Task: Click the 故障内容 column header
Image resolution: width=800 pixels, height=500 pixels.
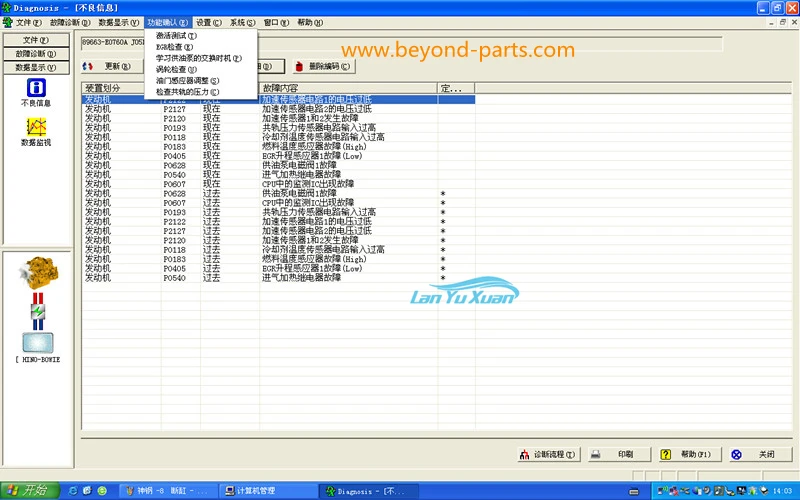Action: pos(348,88)
